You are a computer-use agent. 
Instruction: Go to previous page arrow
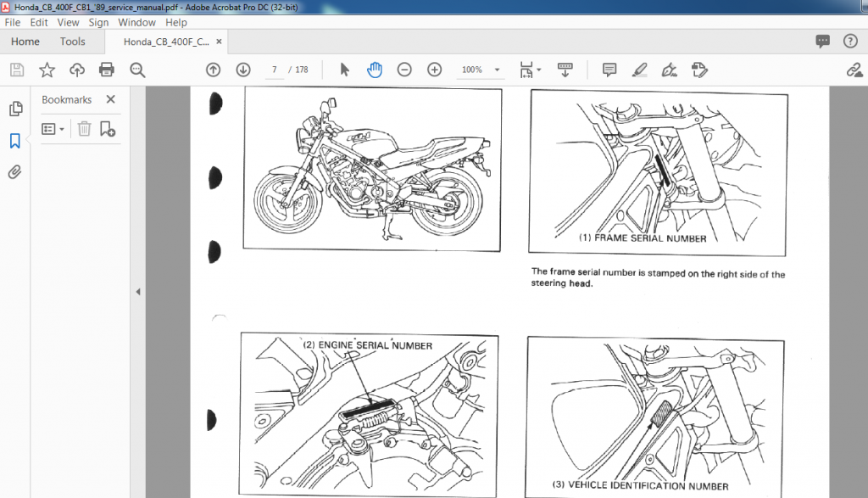213,70
